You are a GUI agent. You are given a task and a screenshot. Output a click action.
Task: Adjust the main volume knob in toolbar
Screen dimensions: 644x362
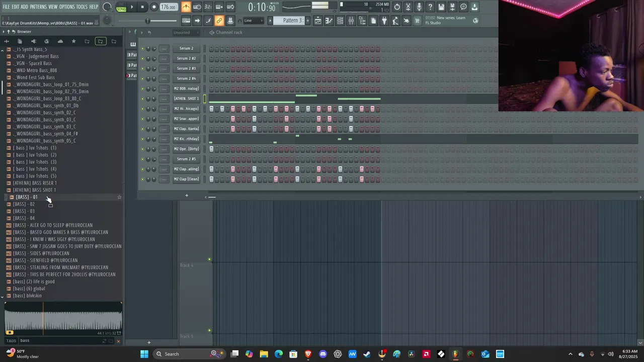[x=107, y=7]
